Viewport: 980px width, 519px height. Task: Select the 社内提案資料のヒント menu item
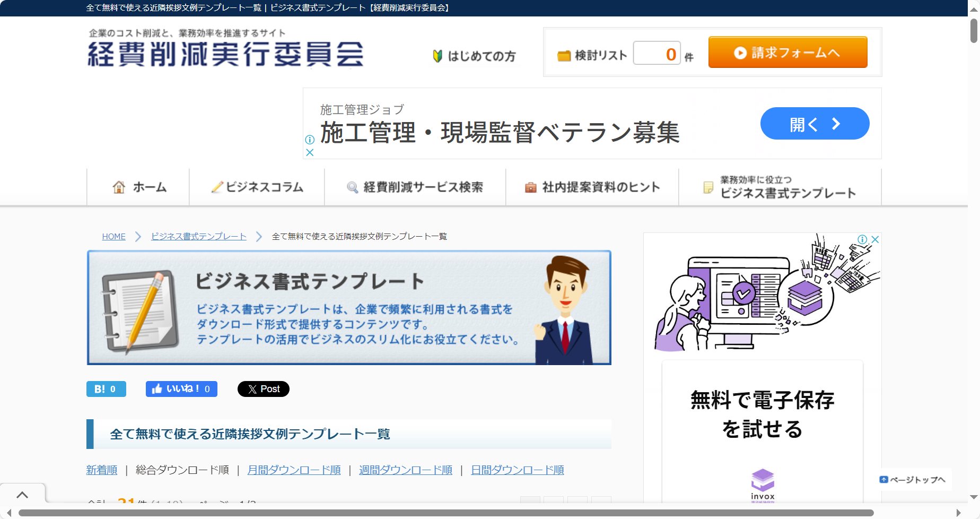(592, 187)
